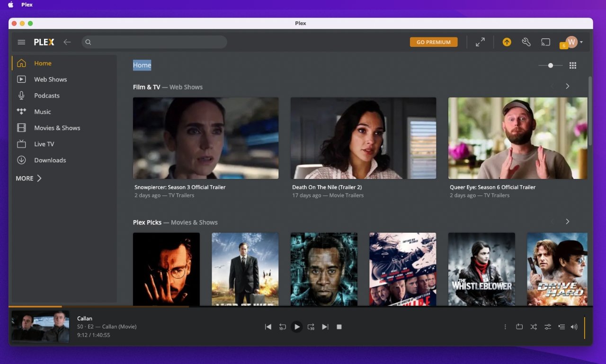The image size is (606, 364).
Task: Open the Apple menu
Action: [10, 5]
